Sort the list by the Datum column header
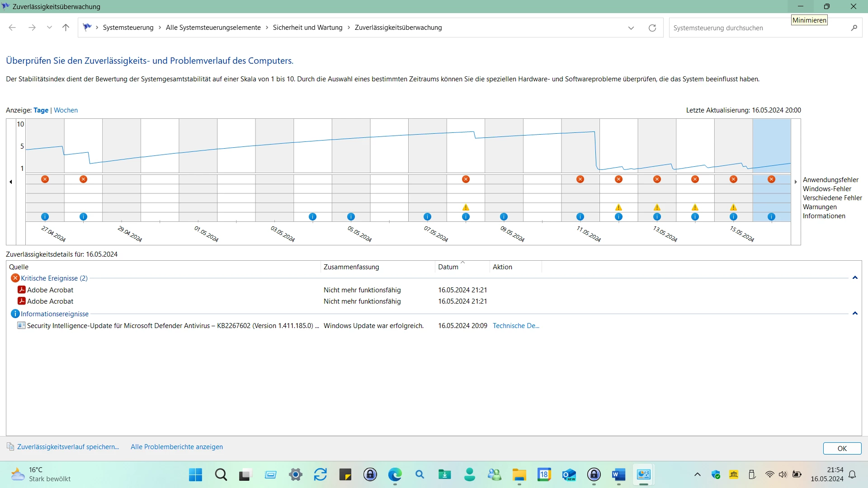The height and width of the screenshot is (488, 868). point(448,267)
